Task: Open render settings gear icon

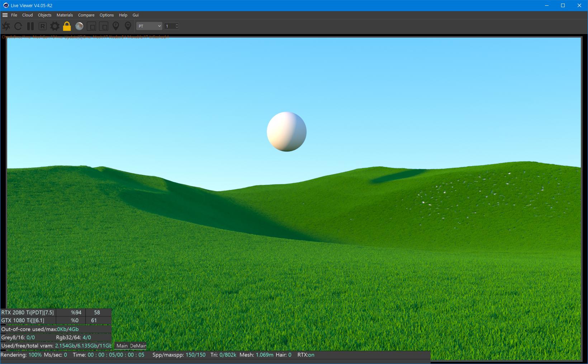Action: point(55,26)
